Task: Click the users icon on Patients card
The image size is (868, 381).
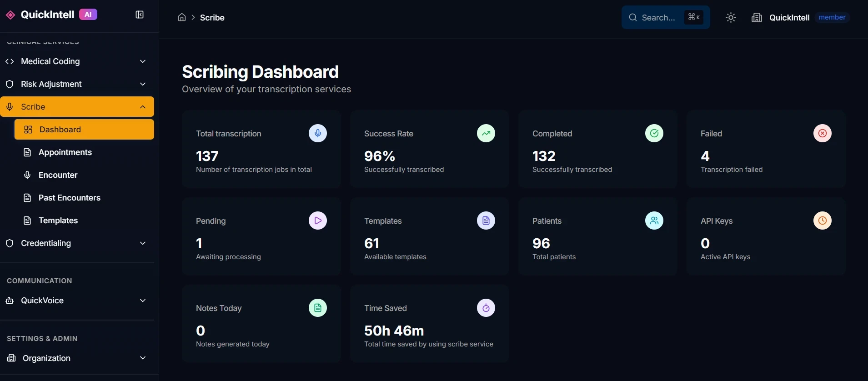Action: click(x=654, y=221)
